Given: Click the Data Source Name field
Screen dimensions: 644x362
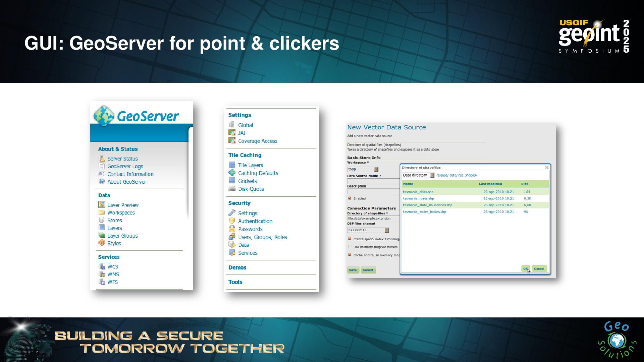Looking at the screenshot, I should click(373, 181).
